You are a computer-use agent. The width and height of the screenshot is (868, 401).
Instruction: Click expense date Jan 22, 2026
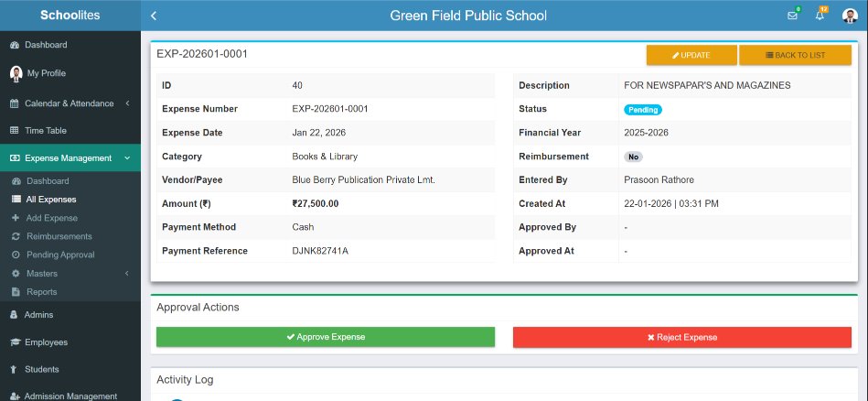click(319, 133)
